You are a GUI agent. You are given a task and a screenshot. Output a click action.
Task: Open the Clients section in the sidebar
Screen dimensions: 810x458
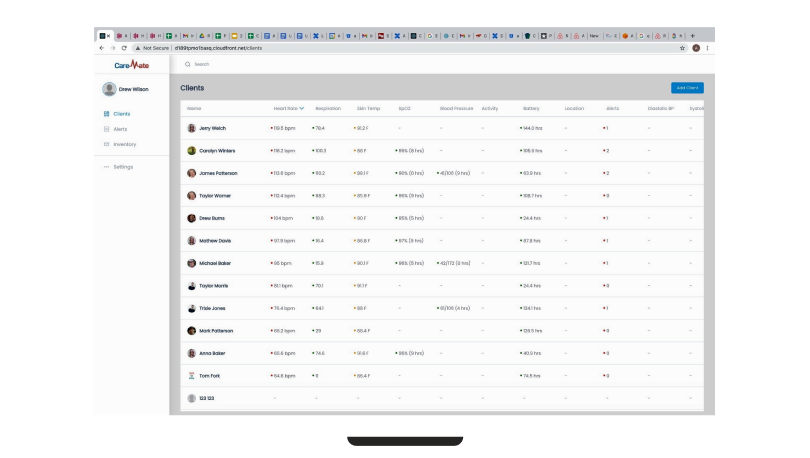121,114
